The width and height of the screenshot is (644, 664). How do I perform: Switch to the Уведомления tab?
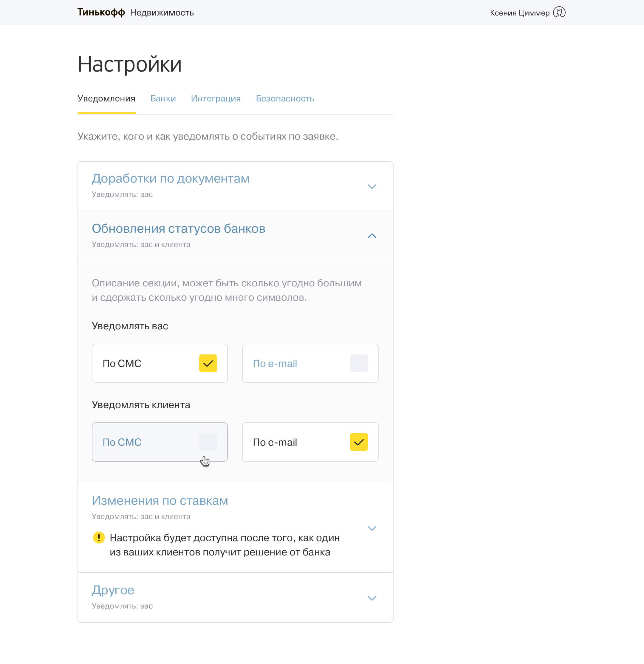click(x=106, y=98)
